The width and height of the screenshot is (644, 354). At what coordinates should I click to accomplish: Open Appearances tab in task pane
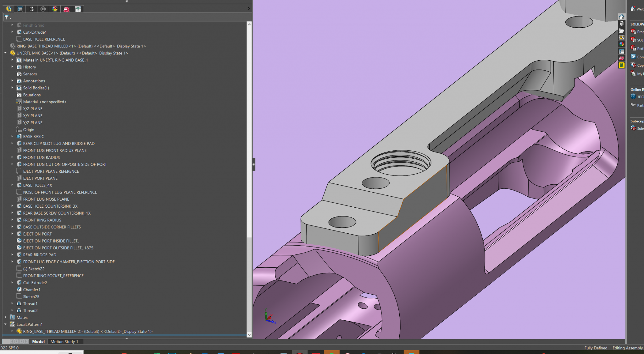pyautogui.click(x=621, y=44)
